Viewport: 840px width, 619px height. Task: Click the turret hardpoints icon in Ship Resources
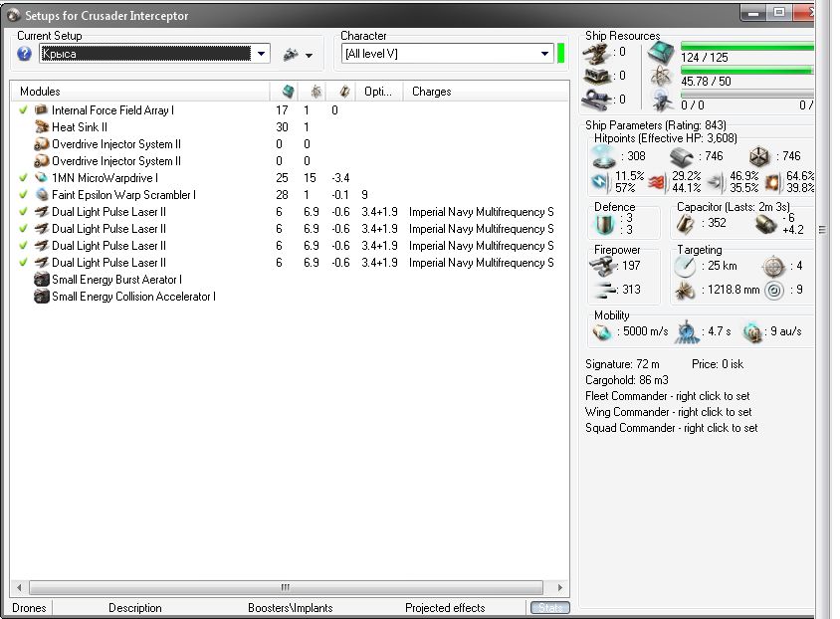coord(596,53)
